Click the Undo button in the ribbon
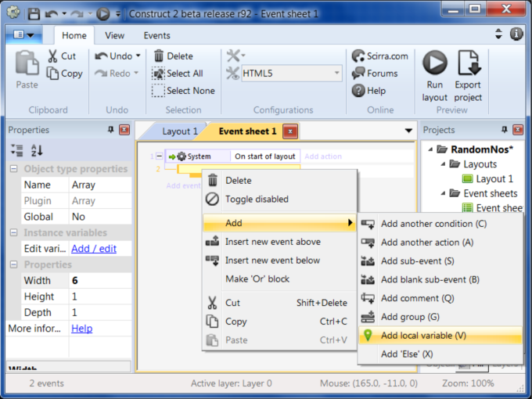The width and height of the screenshot is (532, 399). click(113, 56)
